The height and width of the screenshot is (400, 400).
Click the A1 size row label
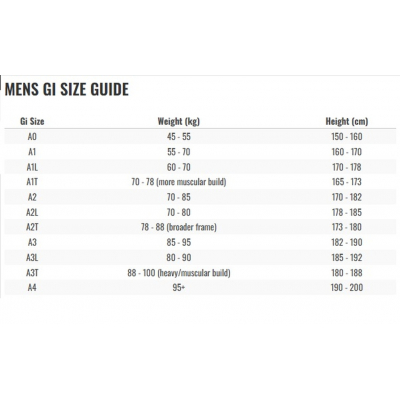pyautogui.click(x=32, y=152)
